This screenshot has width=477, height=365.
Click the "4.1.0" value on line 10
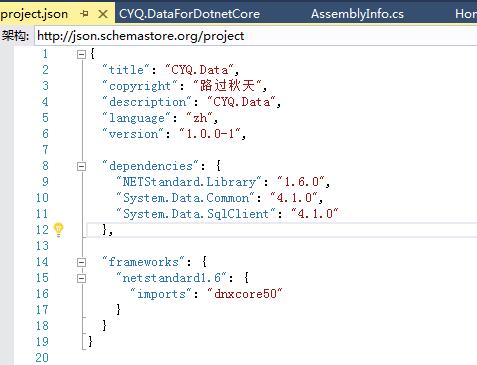(294, 198)
